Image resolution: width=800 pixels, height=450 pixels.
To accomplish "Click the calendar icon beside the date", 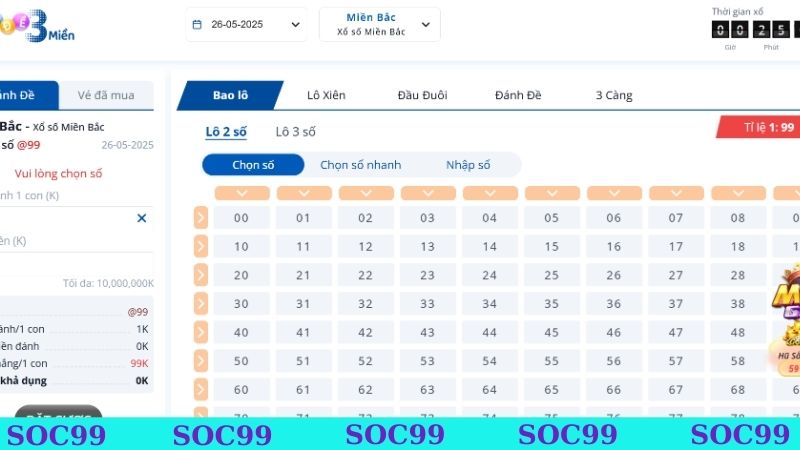I will click(x=197, y=24).
